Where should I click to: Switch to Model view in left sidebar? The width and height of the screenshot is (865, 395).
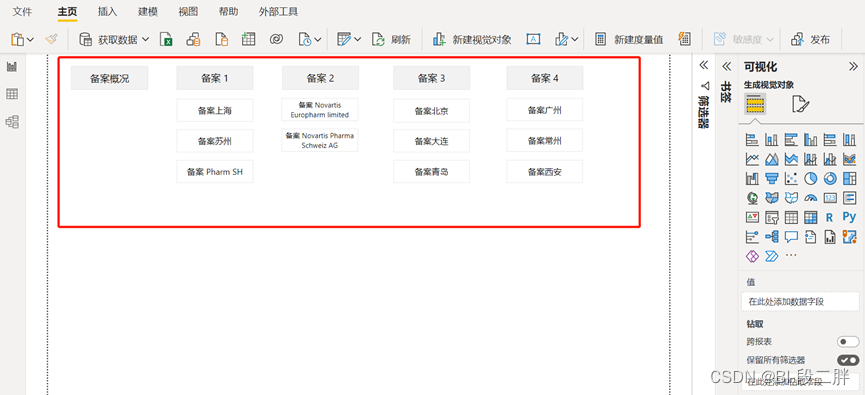[x=12, y=121]
